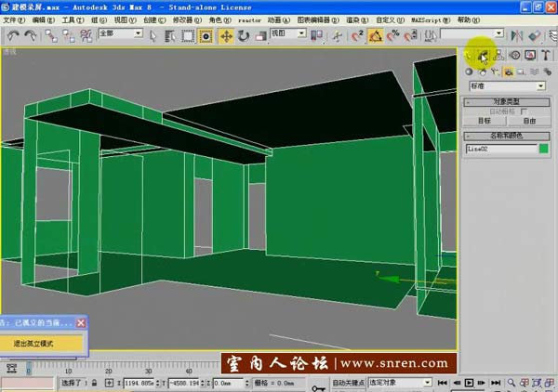The height and width of the screenshot is (392, 558).
Task: Select the highlighted Cameras category icon
Action: (509, 72)
